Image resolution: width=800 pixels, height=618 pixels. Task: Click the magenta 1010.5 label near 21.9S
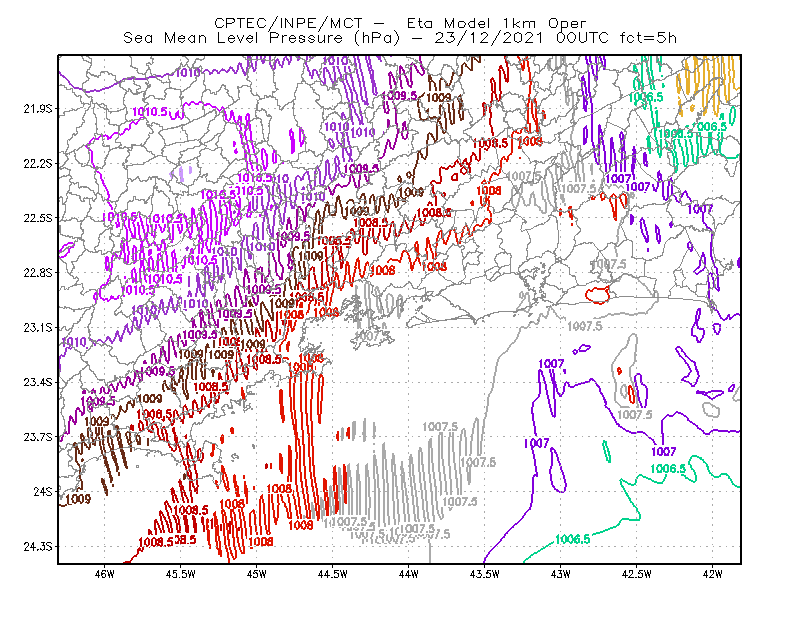click(x=150, y=112)
